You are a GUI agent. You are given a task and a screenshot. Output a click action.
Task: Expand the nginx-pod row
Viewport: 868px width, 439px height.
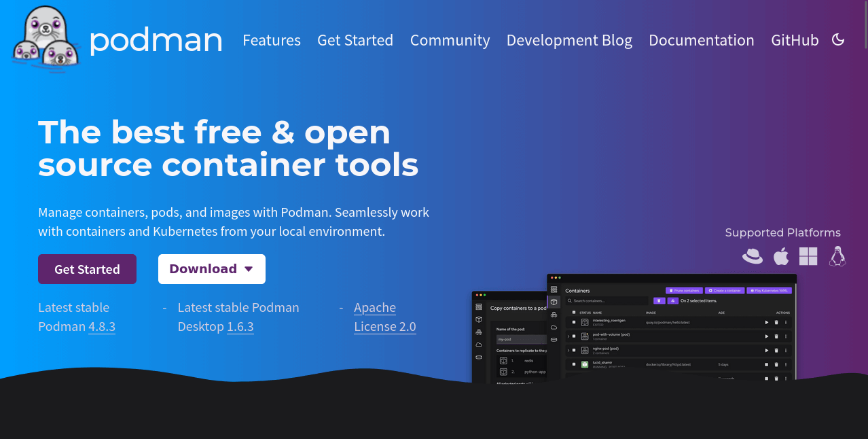[x=568, y=350]
